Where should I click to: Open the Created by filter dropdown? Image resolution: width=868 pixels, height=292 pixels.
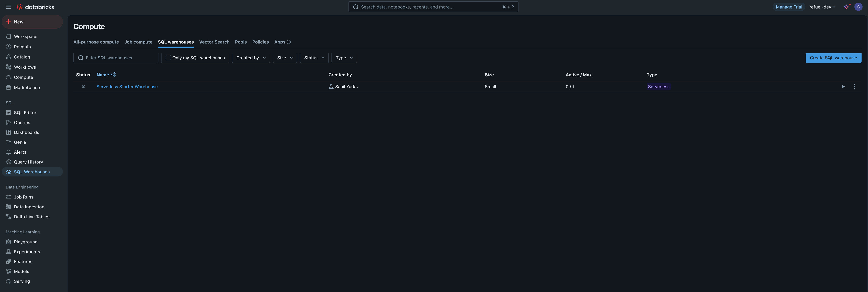point(251,58)
